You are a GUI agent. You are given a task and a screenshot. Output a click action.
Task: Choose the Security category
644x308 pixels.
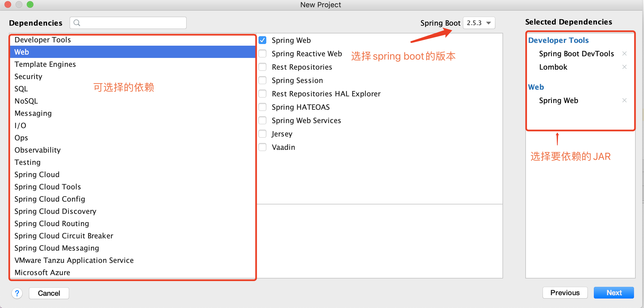[x=133, y=76]
